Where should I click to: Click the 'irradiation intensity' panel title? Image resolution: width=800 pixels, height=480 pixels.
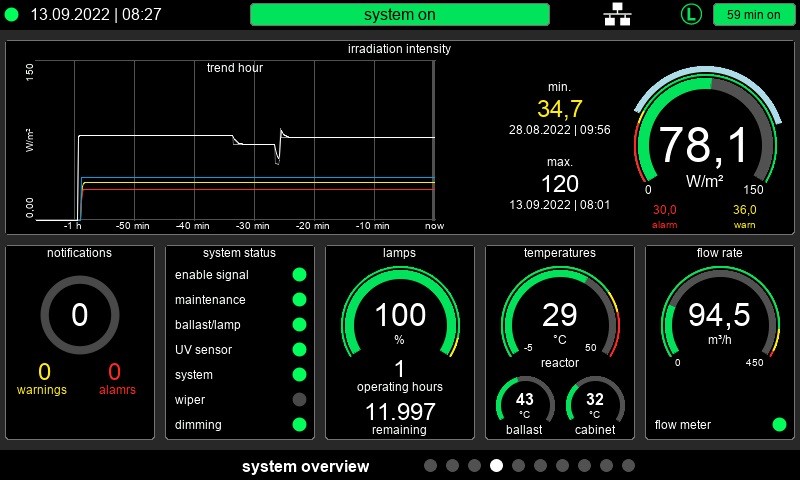(399, 48)
